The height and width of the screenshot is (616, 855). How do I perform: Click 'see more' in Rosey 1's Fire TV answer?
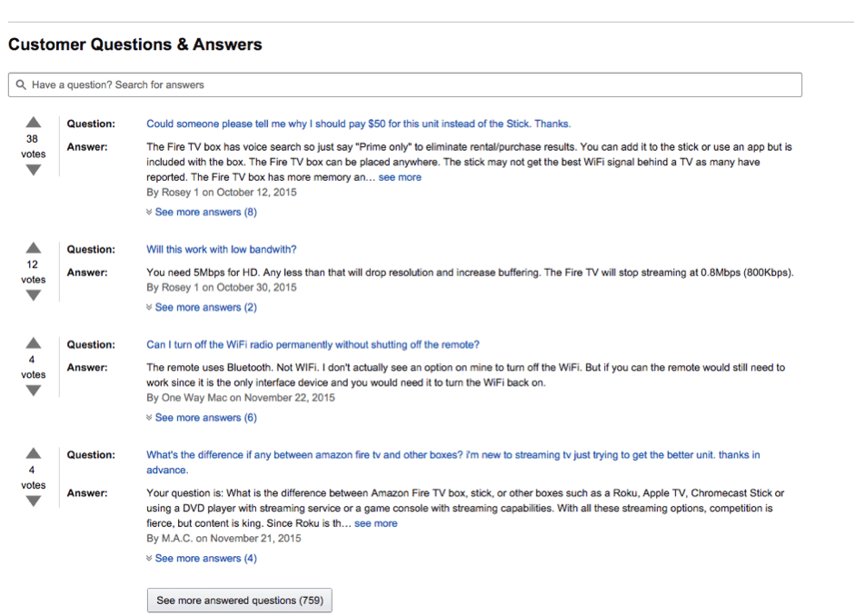400,177
